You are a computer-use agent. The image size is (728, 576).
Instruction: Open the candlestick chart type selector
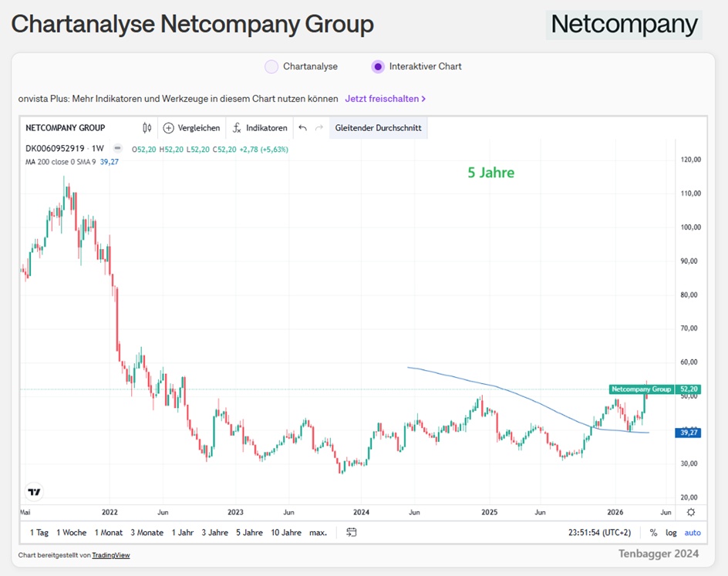tap(147, 128)
